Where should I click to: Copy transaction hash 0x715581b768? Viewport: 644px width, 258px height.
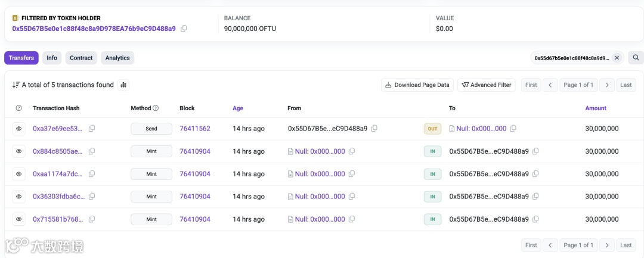(x=92, y=219)
